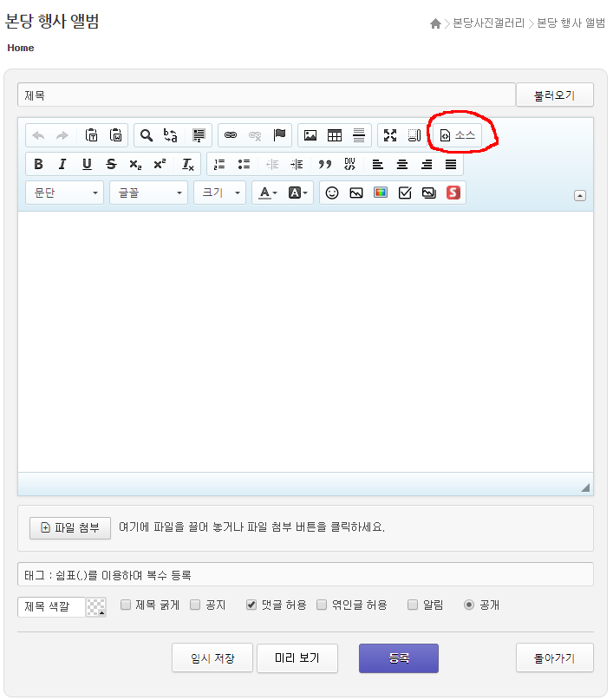The height and width of the screenshot is (700, 613).
Task: Enable the 제목 굵게 checkbox
Action: point(126,605)
